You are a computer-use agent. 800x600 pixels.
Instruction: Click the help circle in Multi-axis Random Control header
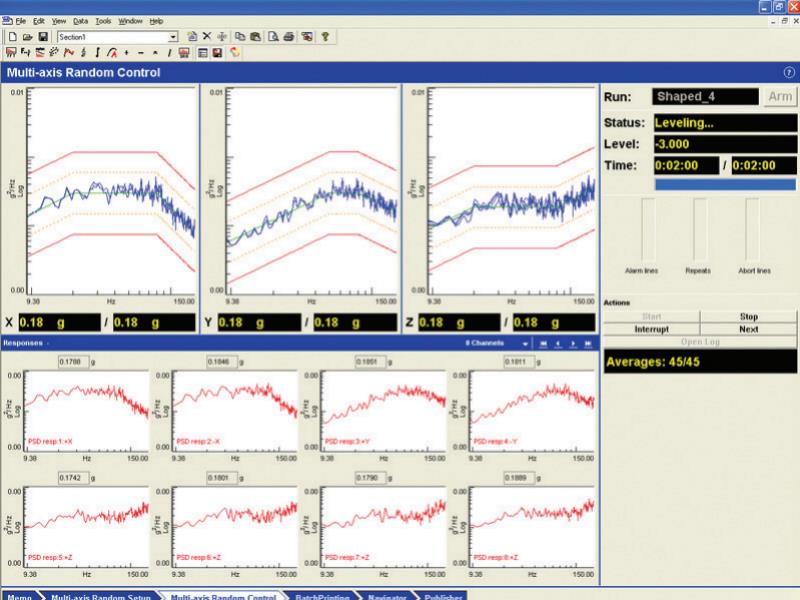(x=789, y=72)
